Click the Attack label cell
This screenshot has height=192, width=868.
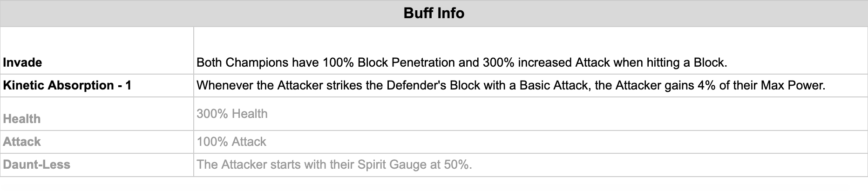(x=97, y=142)
